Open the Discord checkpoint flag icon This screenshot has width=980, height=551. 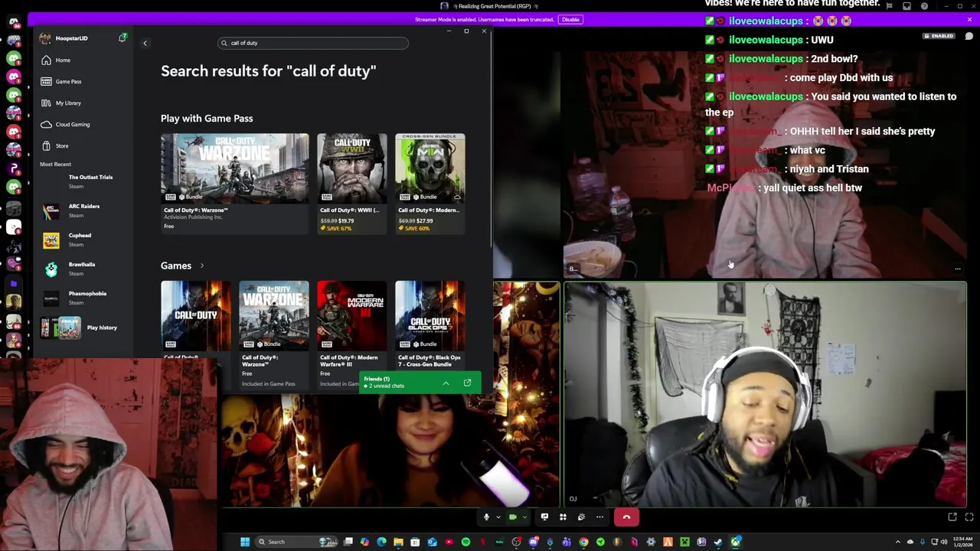tap(890, 6)
